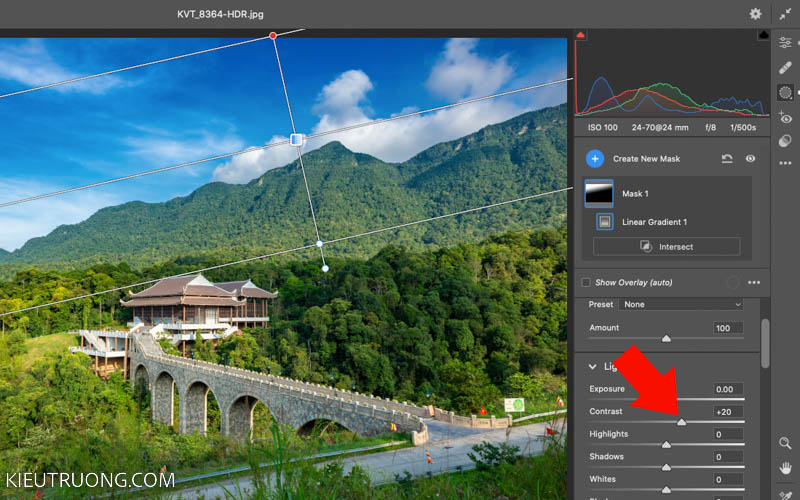The height and width of the screenshot is (500, 800).
Task: Select the Mask 1 thumbnail
Action: point(598,193)
